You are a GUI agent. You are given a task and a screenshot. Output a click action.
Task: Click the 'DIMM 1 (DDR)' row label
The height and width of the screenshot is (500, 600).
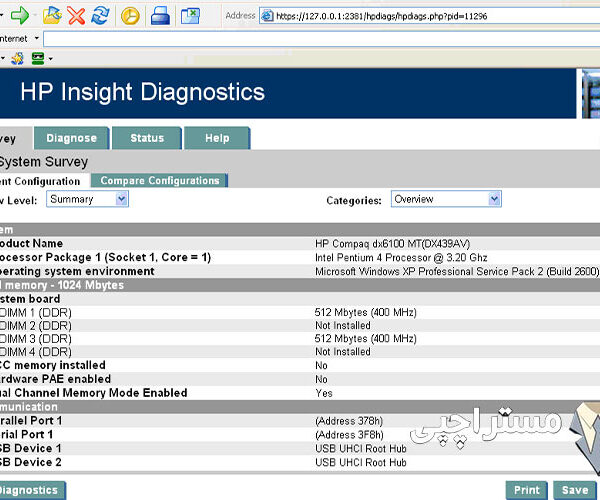coord(36,313)
